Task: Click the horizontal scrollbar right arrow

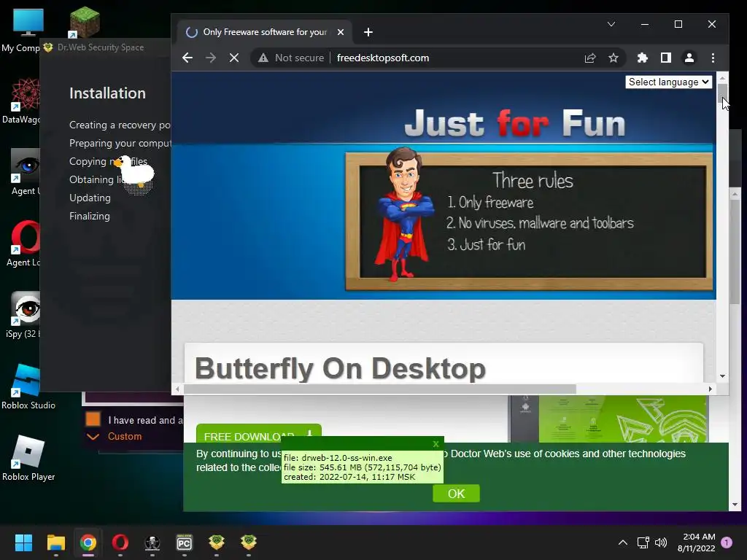Action: tap(711, 389)
